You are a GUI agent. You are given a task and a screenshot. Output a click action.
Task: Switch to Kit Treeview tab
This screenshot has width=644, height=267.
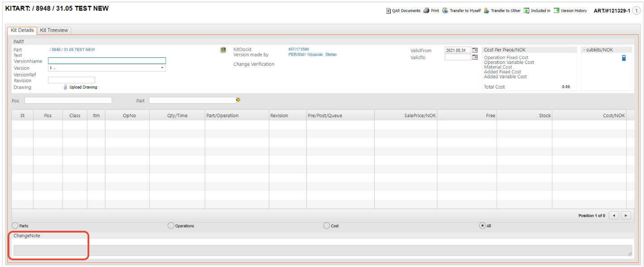click(54, 30)
